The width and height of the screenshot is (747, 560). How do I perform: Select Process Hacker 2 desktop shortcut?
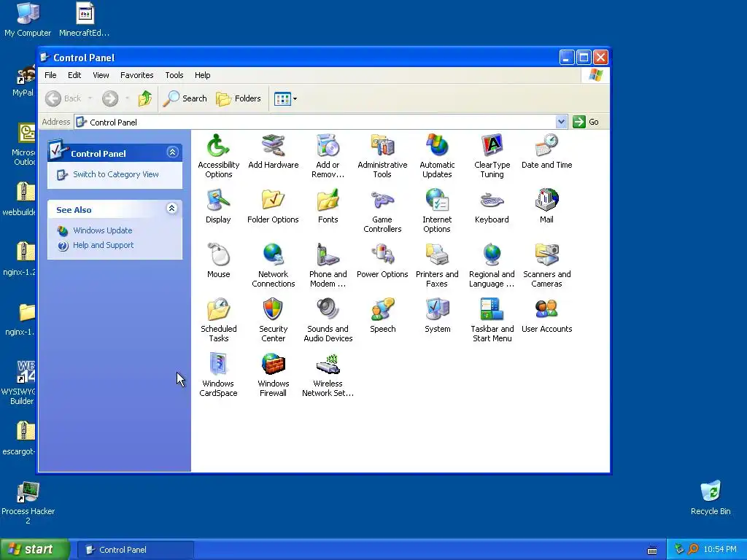[x=28, y=503]
